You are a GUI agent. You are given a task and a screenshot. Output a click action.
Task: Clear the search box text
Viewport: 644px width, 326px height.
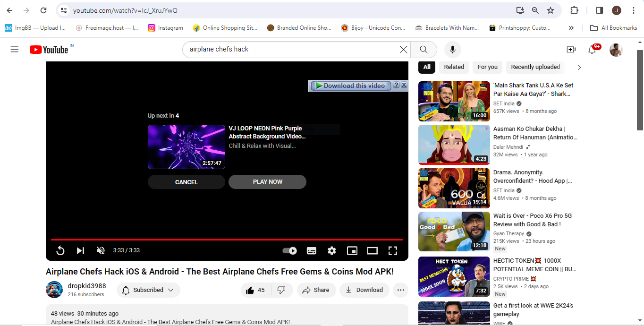[x=404, y=49]
